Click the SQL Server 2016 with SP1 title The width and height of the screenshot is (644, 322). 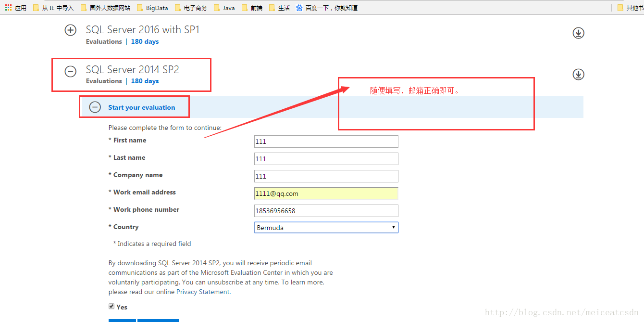(143, 29)
